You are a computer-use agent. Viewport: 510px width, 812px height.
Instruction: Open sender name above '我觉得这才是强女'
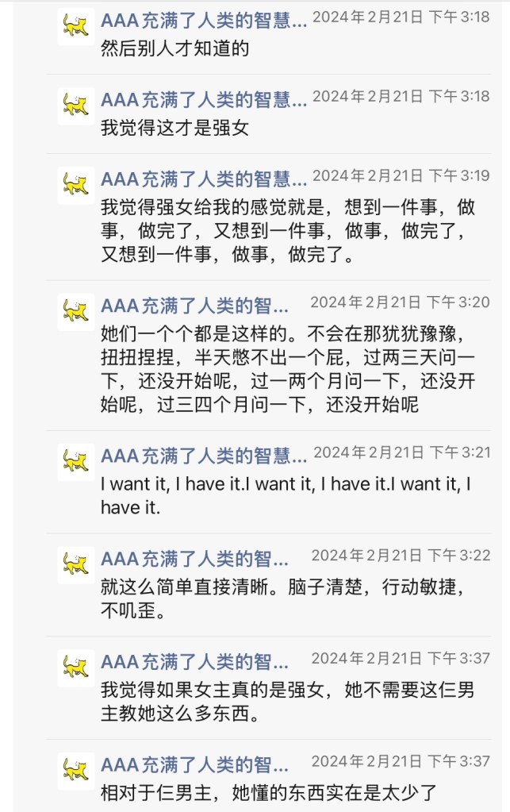click(x=203, y=100)
